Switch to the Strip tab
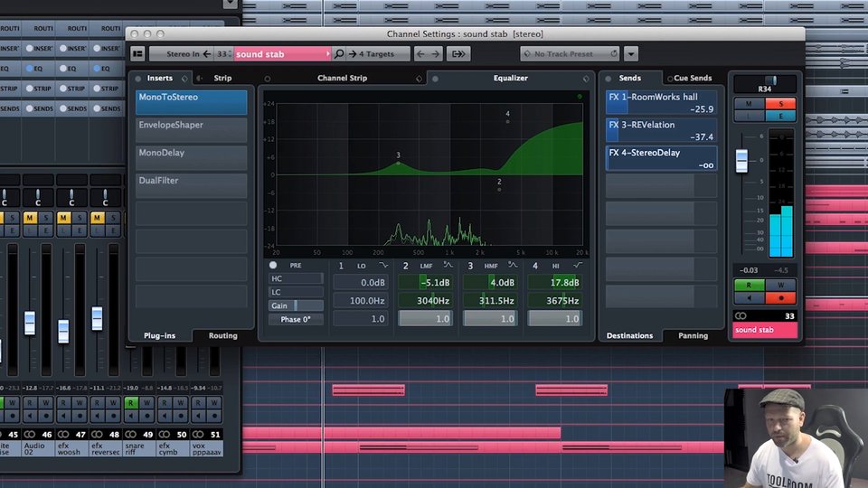 222,78
